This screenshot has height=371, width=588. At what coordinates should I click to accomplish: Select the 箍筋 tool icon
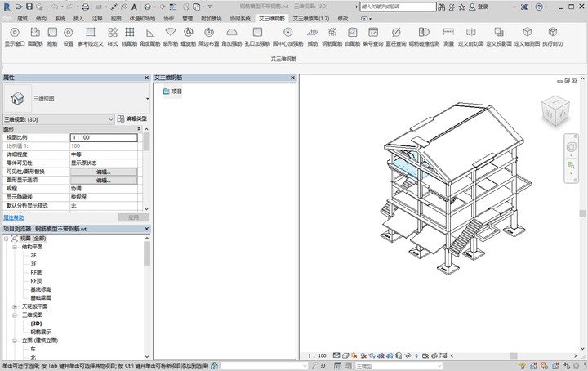pyautogui.click(x=52, y=32)
